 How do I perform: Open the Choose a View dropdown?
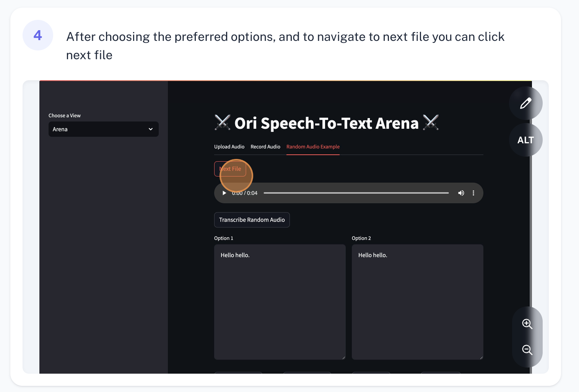coord(104,129)
